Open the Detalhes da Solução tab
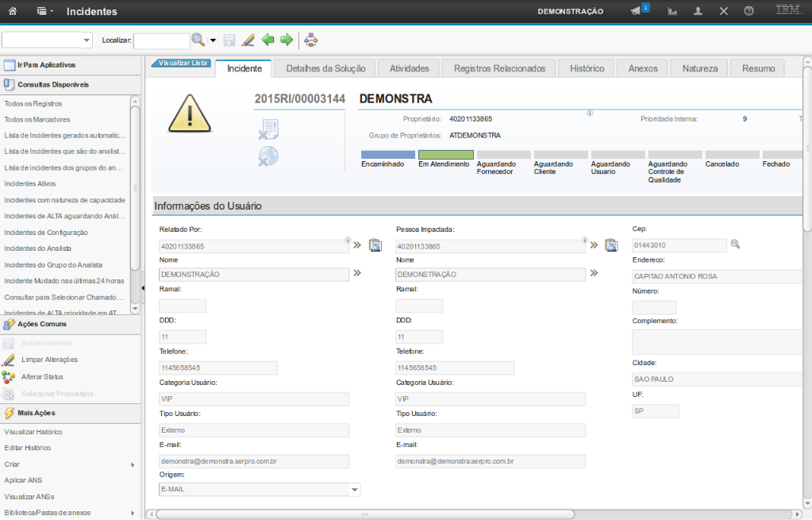This screenshot has height=520, width=812. click(325, 68)
